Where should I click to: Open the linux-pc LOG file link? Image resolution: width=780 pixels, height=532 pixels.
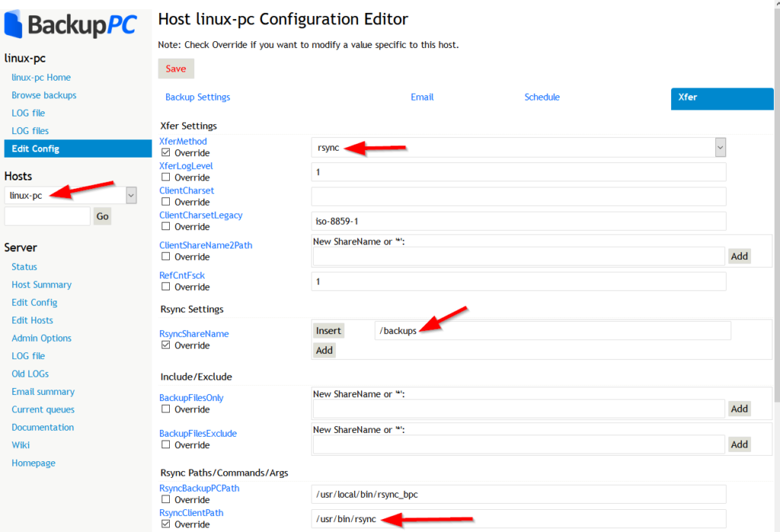pos(28,113)
